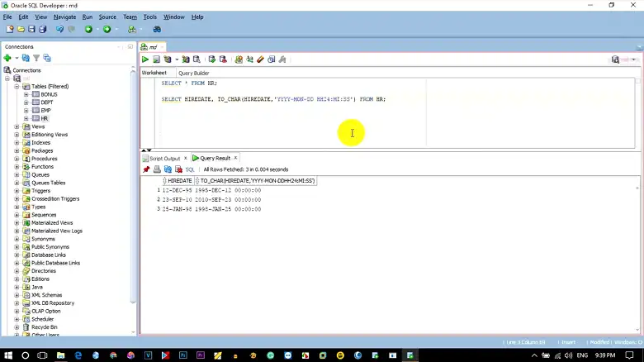
Task: Click the Commit icon
Action: pos(212,60)
